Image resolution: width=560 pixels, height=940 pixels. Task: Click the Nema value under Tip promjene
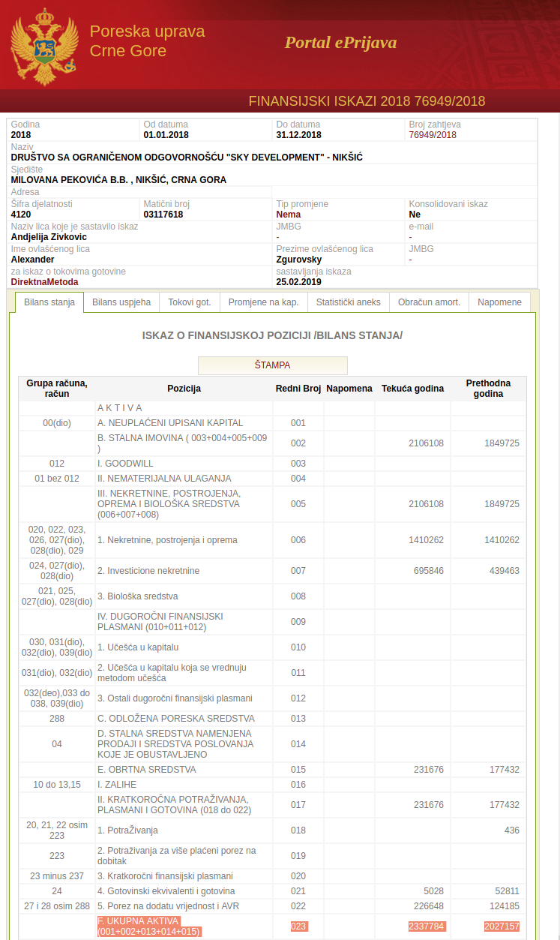point(289,215)
